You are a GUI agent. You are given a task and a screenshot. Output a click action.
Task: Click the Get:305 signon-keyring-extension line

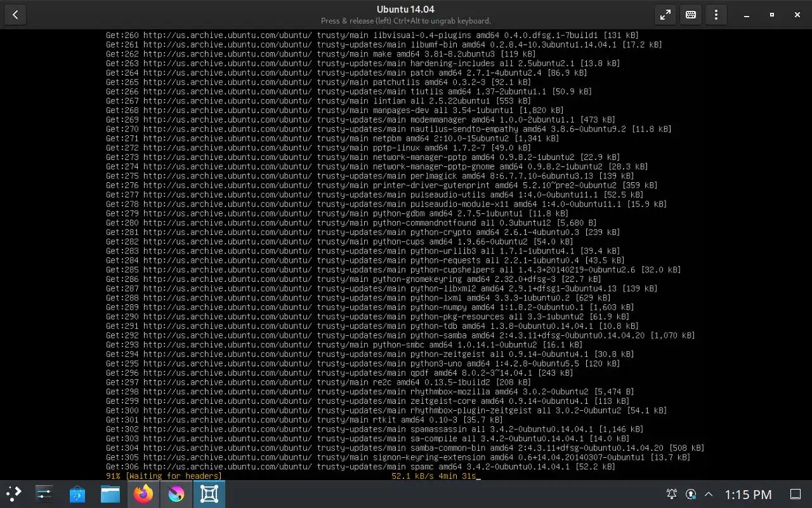[398, 457]
